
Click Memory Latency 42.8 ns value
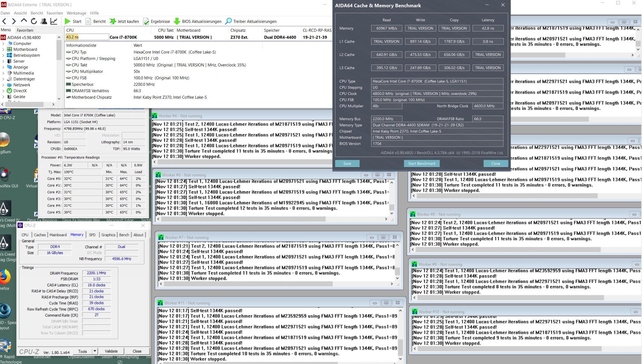[488, 28]
